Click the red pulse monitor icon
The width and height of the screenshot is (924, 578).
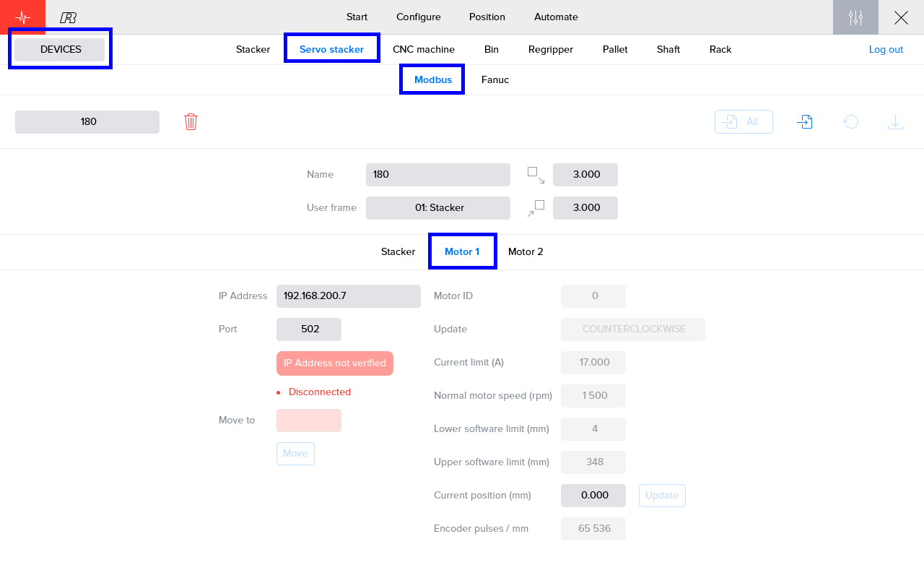pyautogui.click(x=22, y=17)
